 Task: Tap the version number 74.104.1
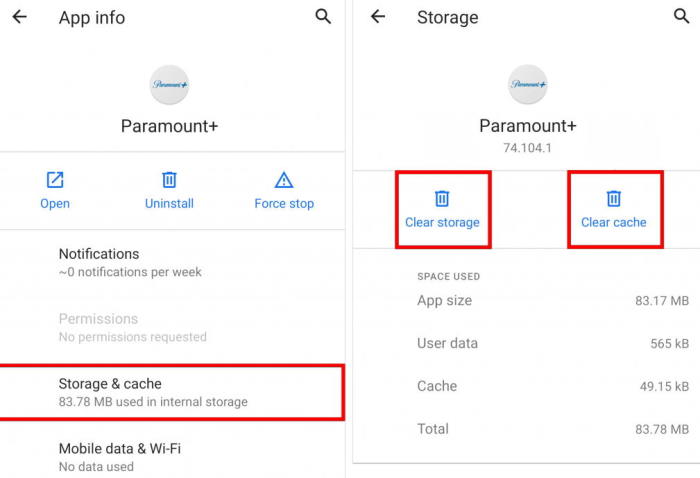[528, 148]
